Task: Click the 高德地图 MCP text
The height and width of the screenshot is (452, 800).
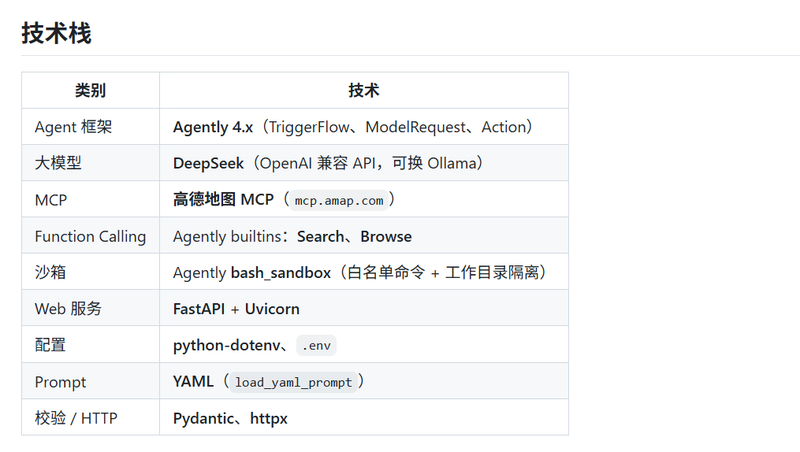Action: [223, 199]
